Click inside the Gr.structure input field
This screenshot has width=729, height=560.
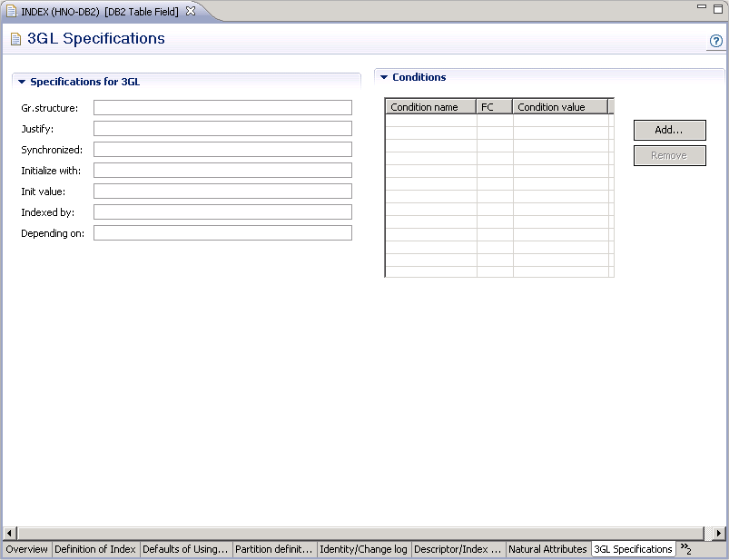point(223,107)
